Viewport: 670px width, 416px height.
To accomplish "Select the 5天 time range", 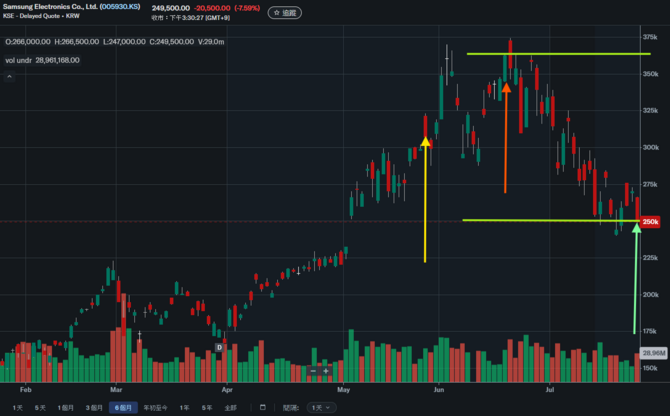I will pyautogui.click(x=40, y=408).
